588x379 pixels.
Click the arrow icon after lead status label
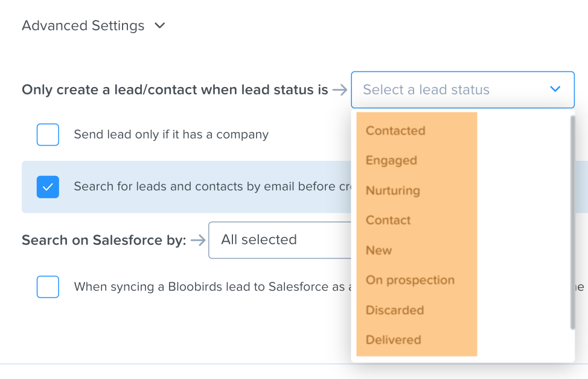pos(340,90)
